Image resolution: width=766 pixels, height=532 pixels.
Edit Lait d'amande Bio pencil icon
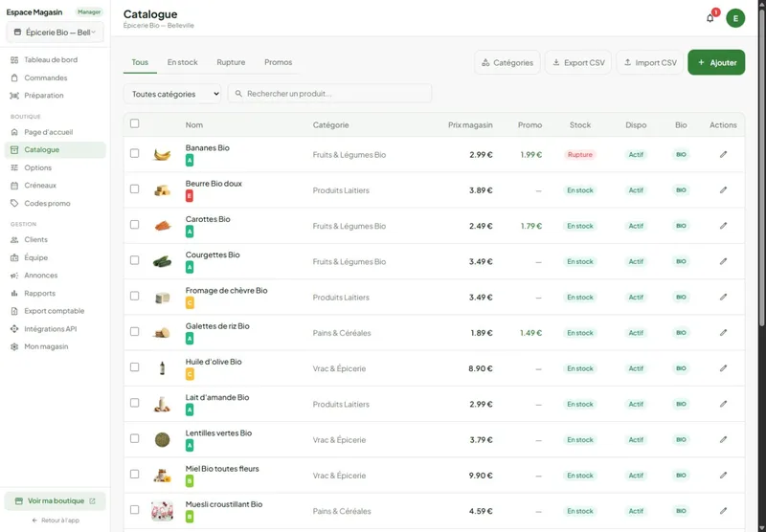[723, 404]
